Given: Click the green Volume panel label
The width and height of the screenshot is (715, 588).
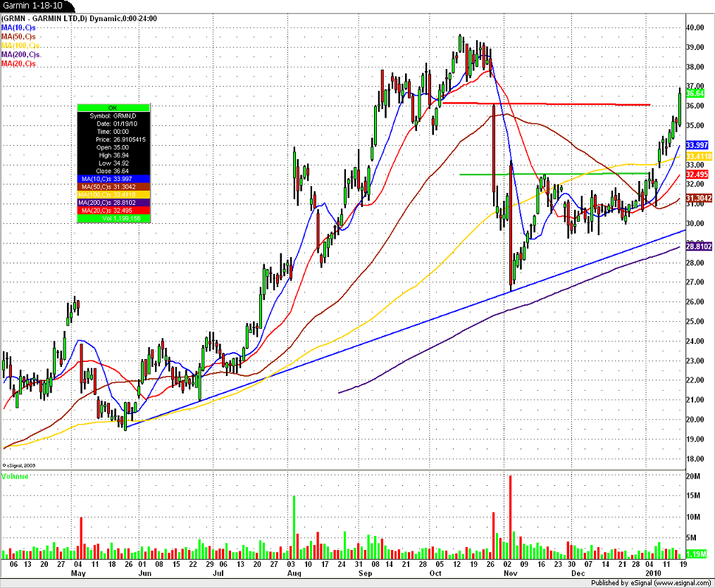Looking at the screenshot, I should (15, 476).
